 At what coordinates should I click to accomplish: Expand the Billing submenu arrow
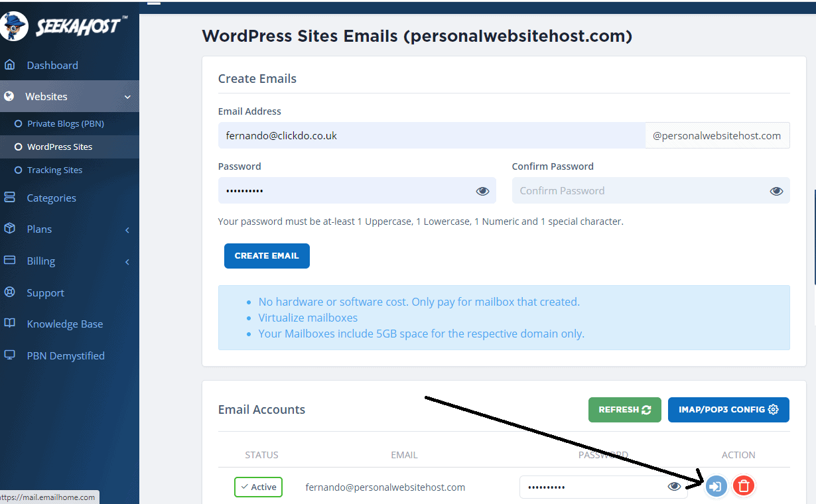click(127, 261)
